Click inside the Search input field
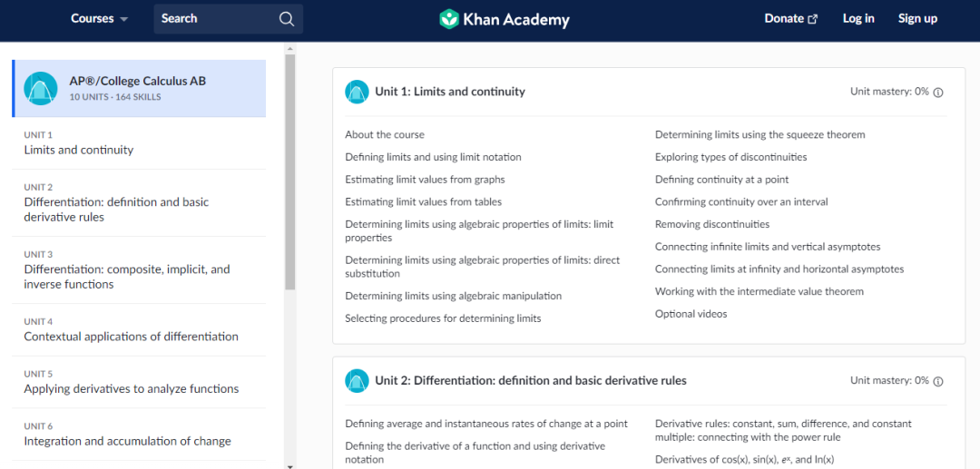Screen dimensions: 980x469 click(216, 19)
